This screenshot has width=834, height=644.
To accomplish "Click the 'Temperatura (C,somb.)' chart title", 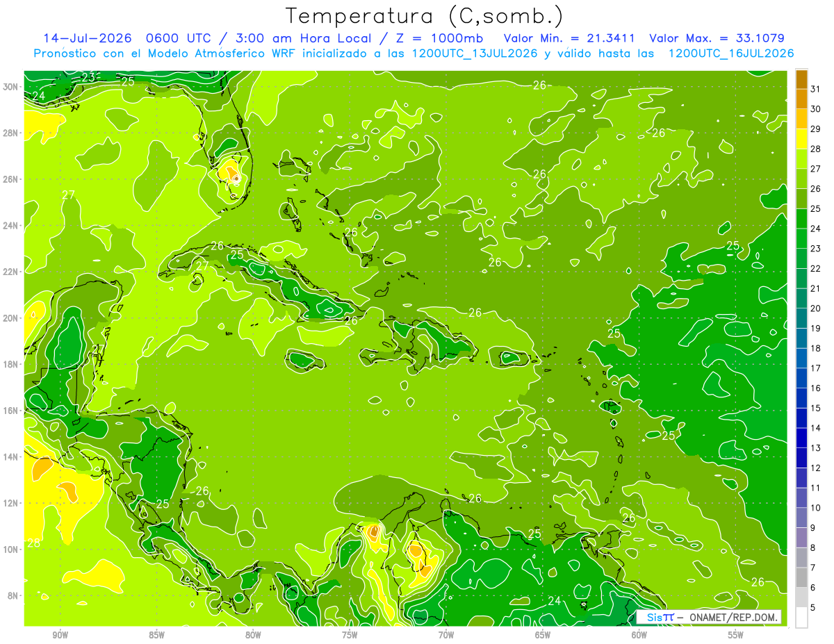I will [x=424, y=16].
